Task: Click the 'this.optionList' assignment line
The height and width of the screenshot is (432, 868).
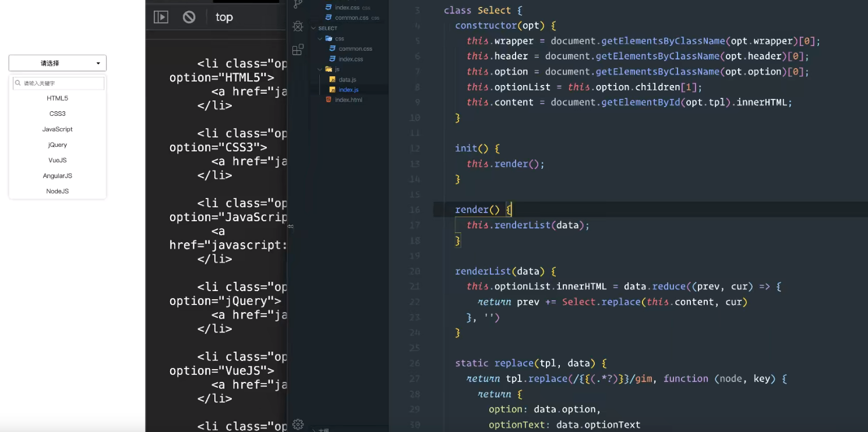Action: pyautogui.click(x=584, y=87)
